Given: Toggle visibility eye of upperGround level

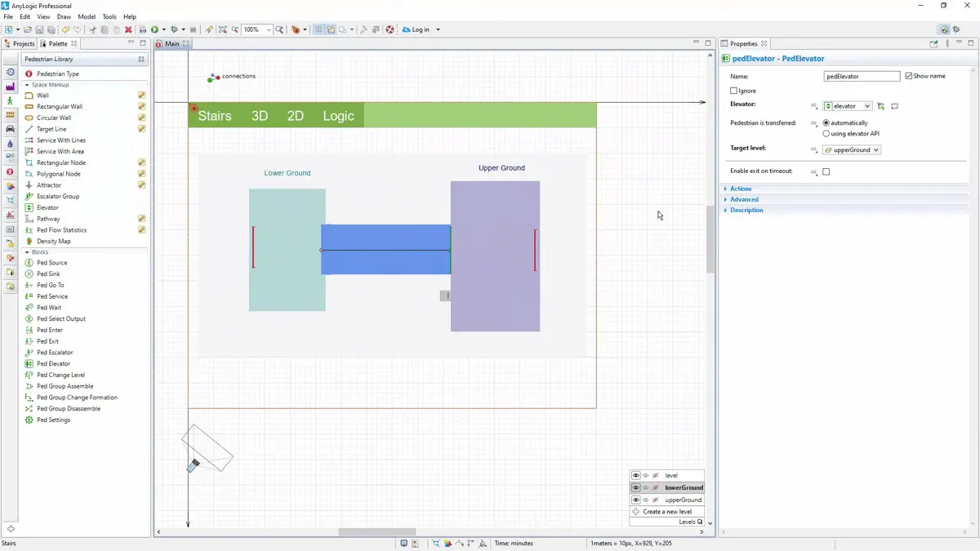Looking at the screenshot, I should [x=635, y=500].
